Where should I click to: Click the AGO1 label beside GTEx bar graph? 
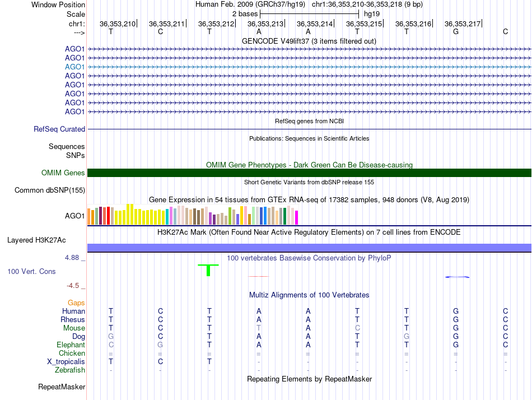74,216
